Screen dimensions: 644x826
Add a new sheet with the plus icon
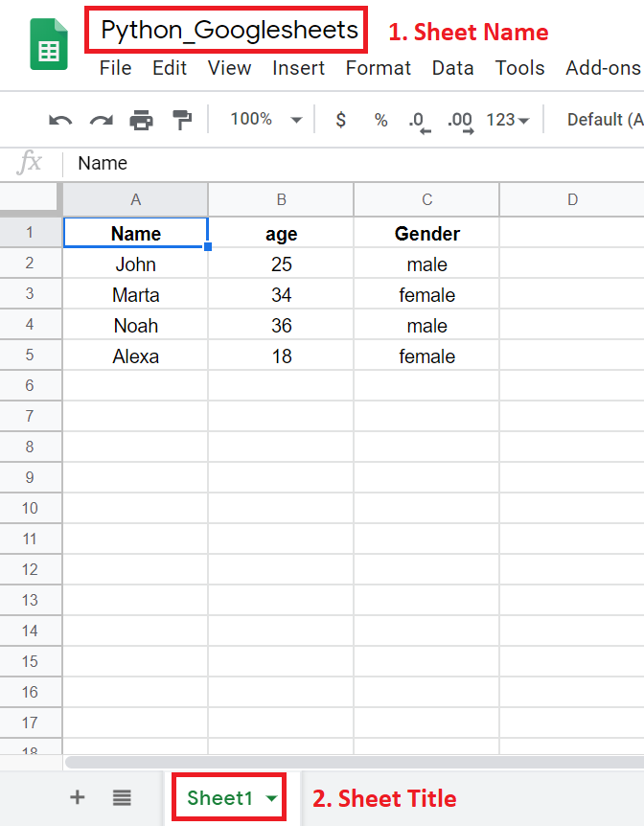coord(77,796)
